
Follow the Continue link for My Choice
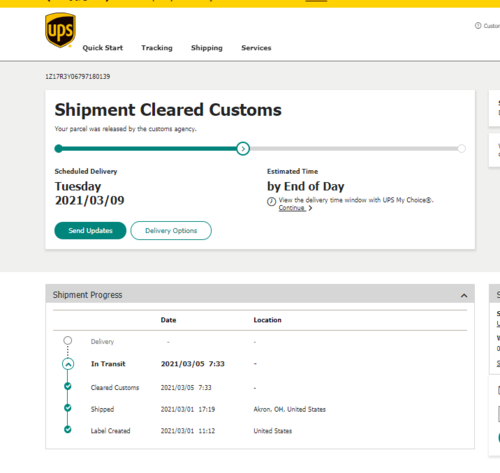(292, 208)
